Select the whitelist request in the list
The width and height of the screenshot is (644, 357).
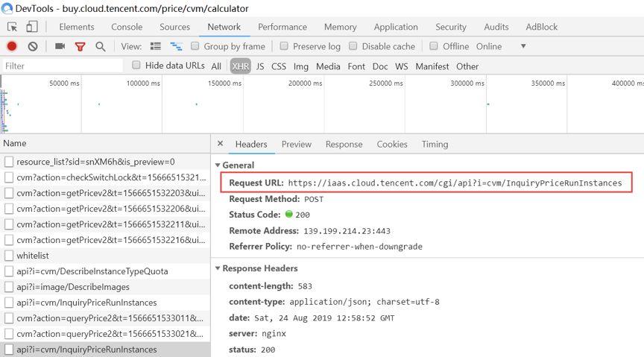coord(32,256)
